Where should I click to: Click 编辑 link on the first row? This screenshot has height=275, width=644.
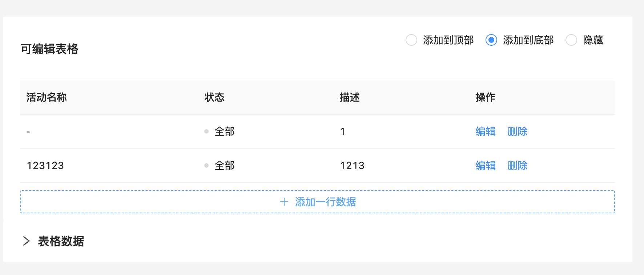click(484, 131)
